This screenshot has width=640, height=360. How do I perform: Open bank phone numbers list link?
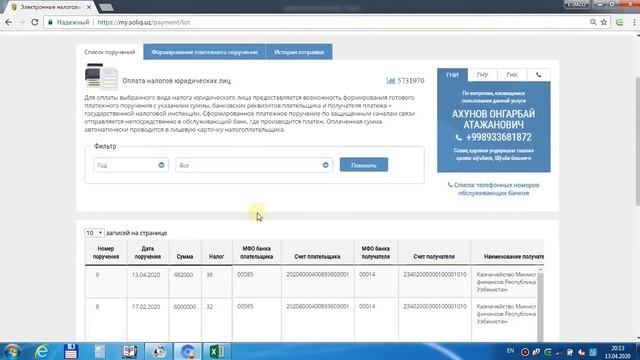pyautogui.click(x=493, y=189)
